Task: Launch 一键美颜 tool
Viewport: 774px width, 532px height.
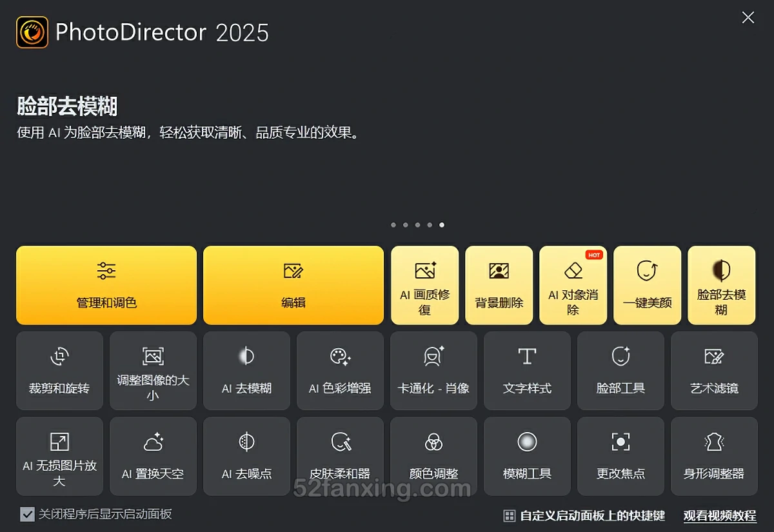Action: click(648, 285)
